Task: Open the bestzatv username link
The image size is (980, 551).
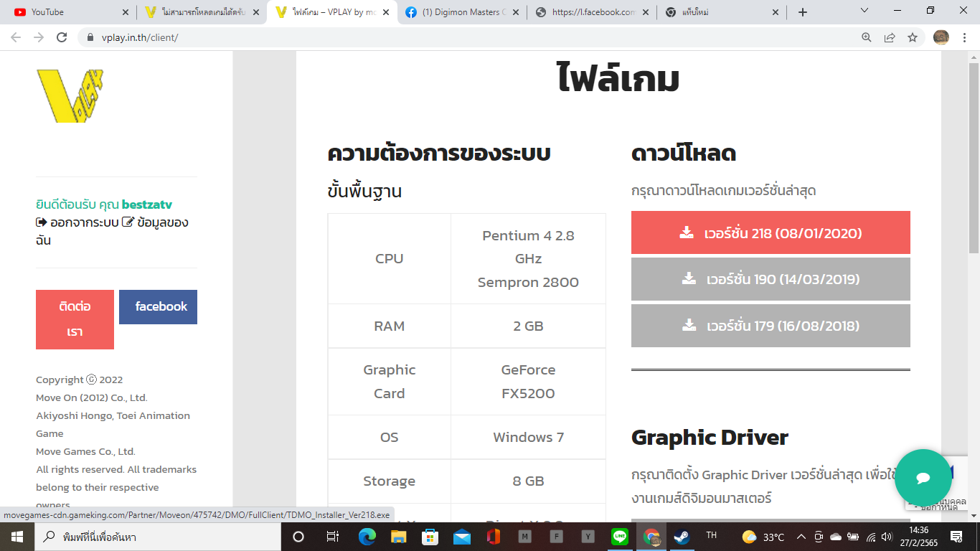Action: [x=146, y=204]
